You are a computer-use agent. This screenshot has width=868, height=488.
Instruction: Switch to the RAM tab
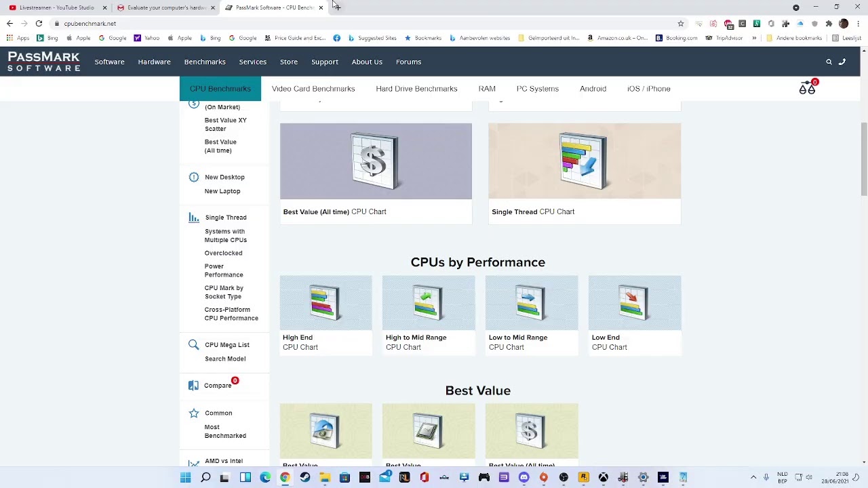click(487, 89)
